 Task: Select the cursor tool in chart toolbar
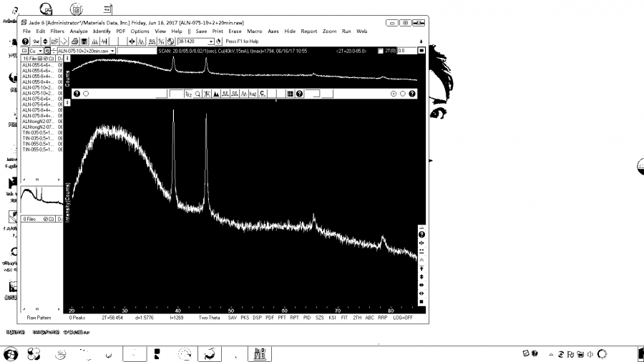(x=188, y=94)
